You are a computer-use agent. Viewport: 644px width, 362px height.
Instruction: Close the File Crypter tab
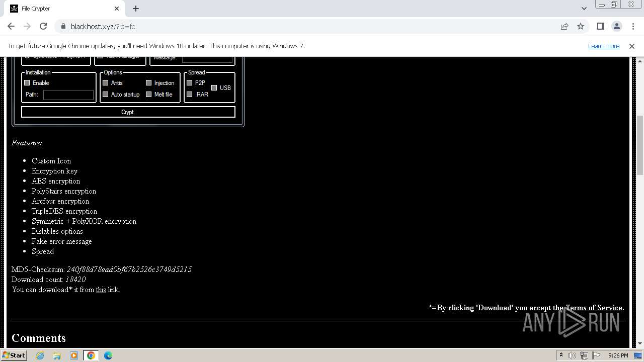117,9
